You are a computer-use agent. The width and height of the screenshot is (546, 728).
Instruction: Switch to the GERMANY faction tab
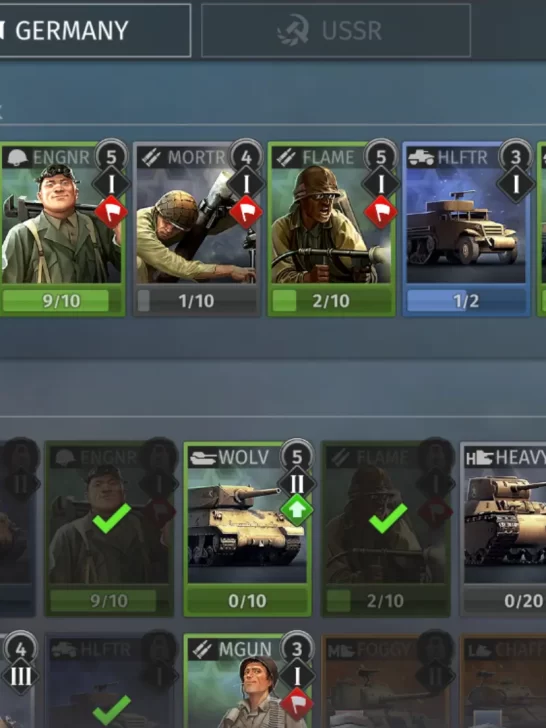(x=95, y=31)
